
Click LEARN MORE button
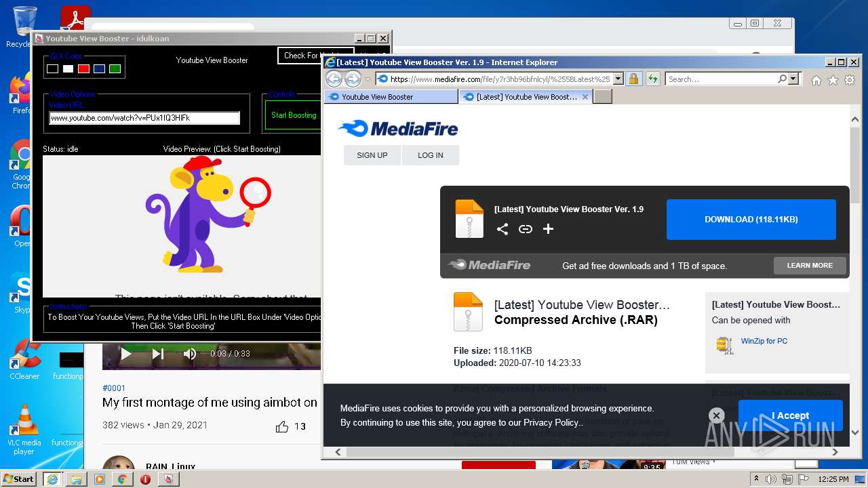tap(810, 266)
